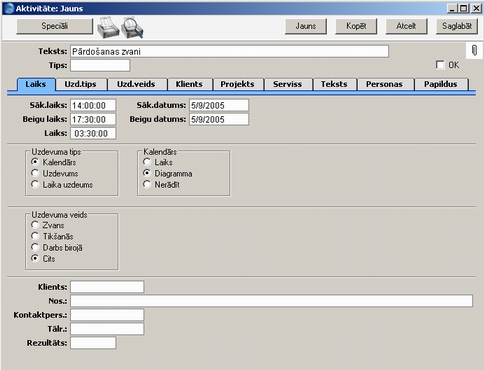Click the printer icon in toolbar
The image size is (484, 370).
click(x=108, y=27)
